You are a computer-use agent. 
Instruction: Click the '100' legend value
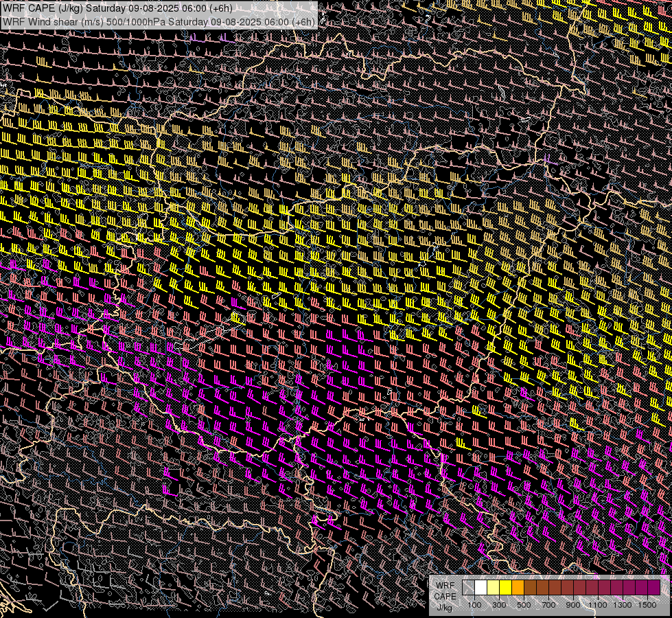474,605
